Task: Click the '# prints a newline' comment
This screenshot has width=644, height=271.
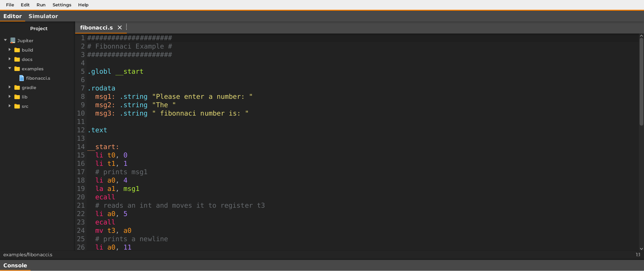Action: tap(131, 239)
